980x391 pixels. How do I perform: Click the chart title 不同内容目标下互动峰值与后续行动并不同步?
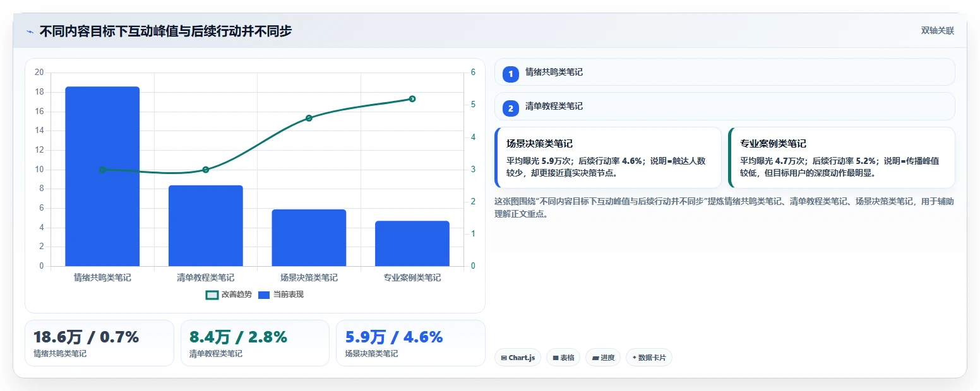[165, 31]
